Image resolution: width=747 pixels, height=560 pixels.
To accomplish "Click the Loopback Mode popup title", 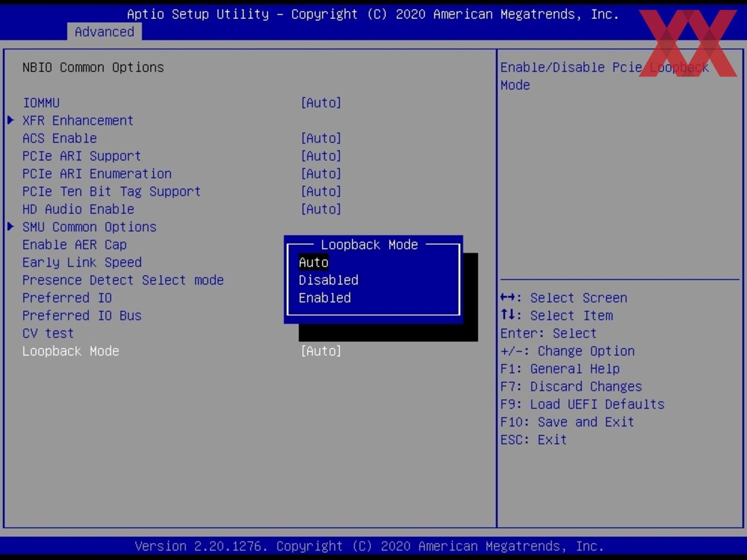I will click(x=370, y=244).
